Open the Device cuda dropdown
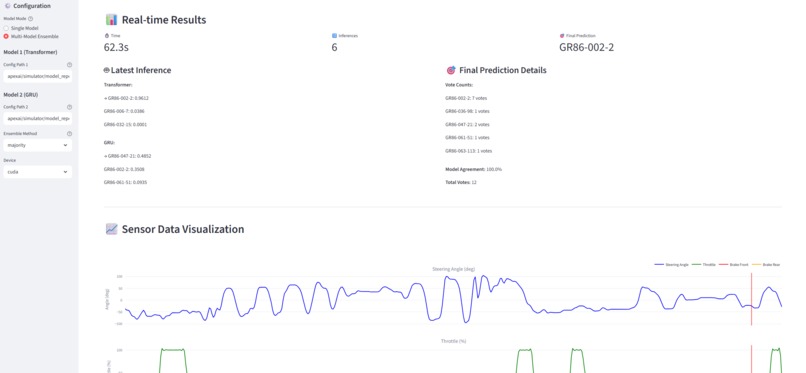806x373 pixels. coord(37,172)
